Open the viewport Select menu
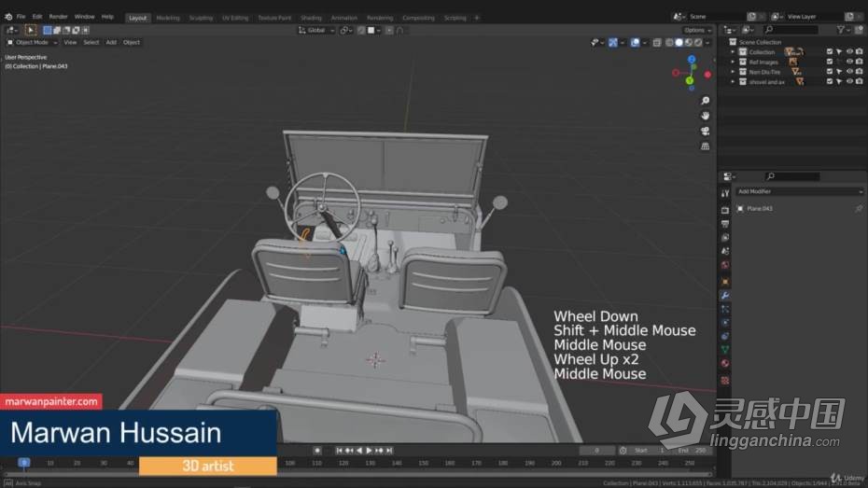Image resolution: width=868 pixels, height=488 pixels. [91, 43]
